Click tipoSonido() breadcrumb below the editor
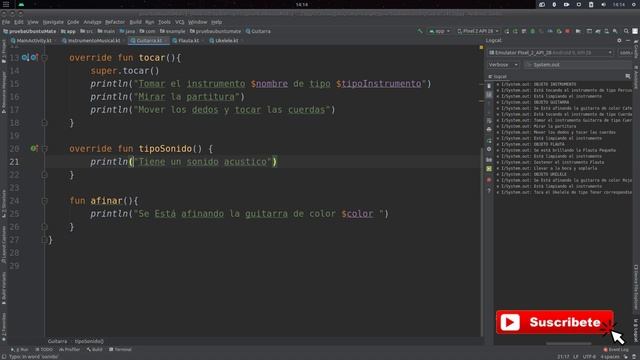This screenshot has height=360, width=640. [89, 341]
